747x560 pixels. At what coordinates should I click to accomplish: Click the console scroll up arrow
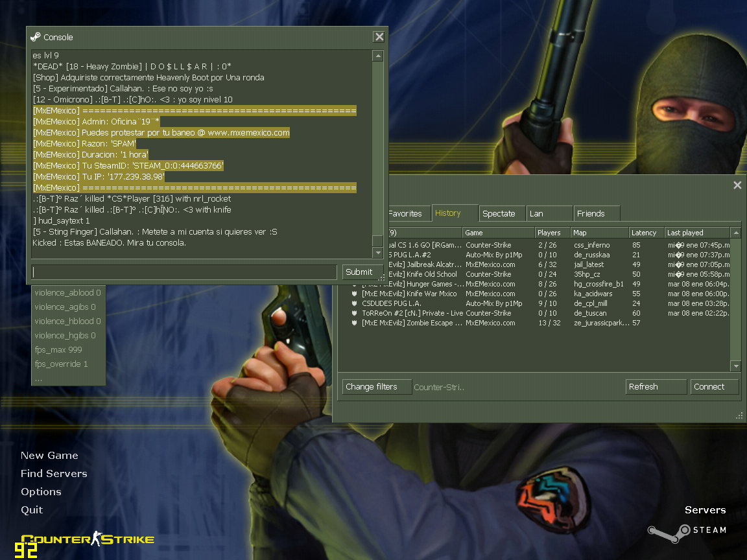click(378, 56)
